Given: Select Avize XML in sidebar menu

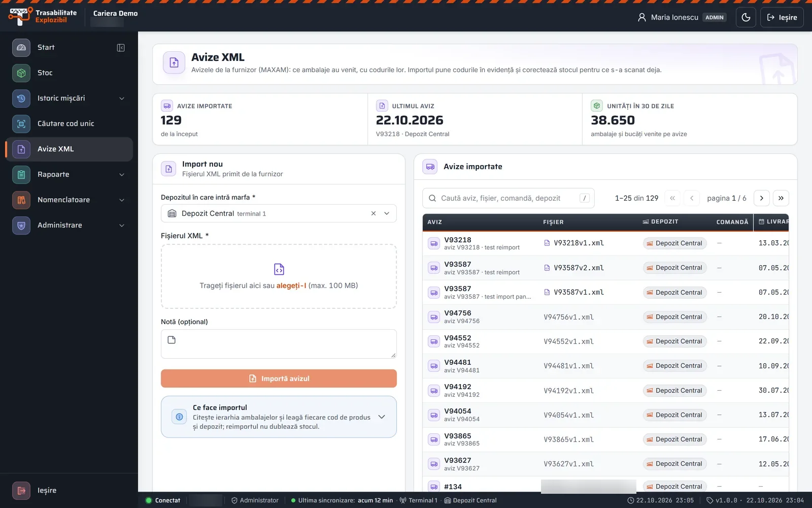Looking at the screenshot, I should (69, 149).
